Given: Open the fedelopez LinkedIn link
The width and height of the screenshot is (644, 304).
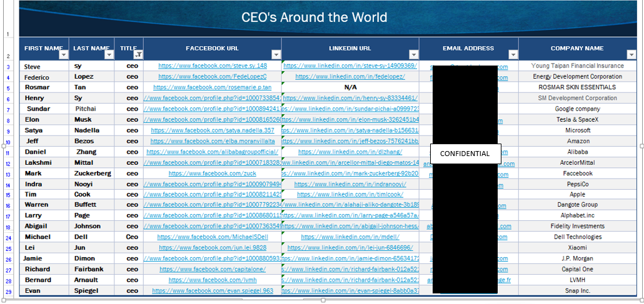Looking at the screenshot, I should [350, 76].
